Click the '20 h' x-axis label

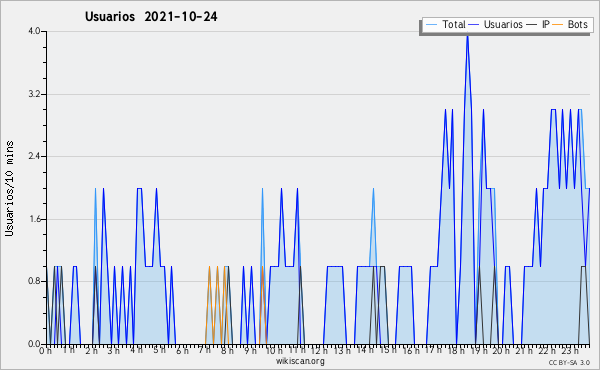500,350
